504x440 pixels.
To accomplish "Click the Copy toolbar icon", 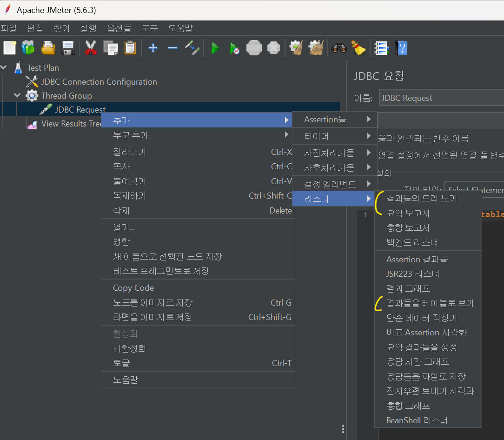I will (x=110, y=48).
